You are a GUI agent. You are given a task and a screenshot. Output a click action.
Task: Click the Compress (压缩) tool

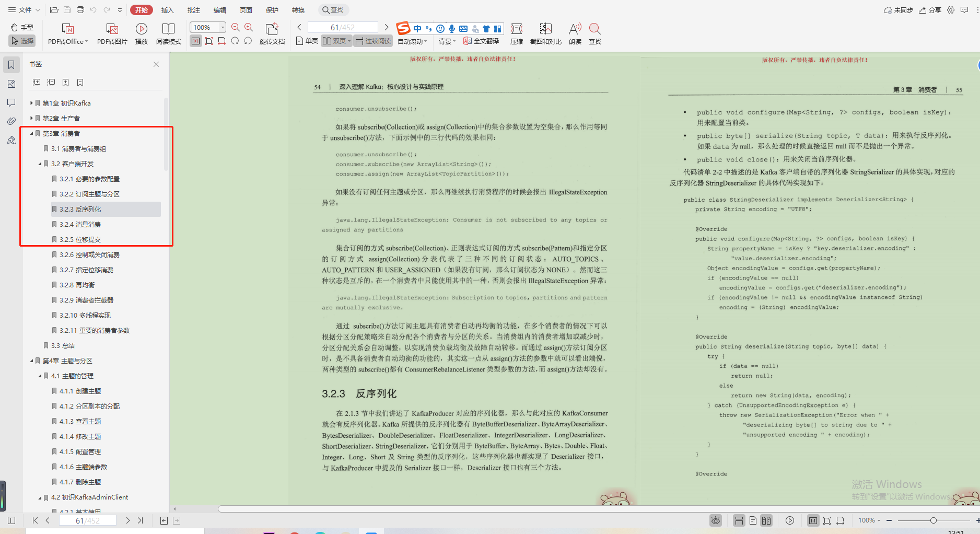[517, 34]
